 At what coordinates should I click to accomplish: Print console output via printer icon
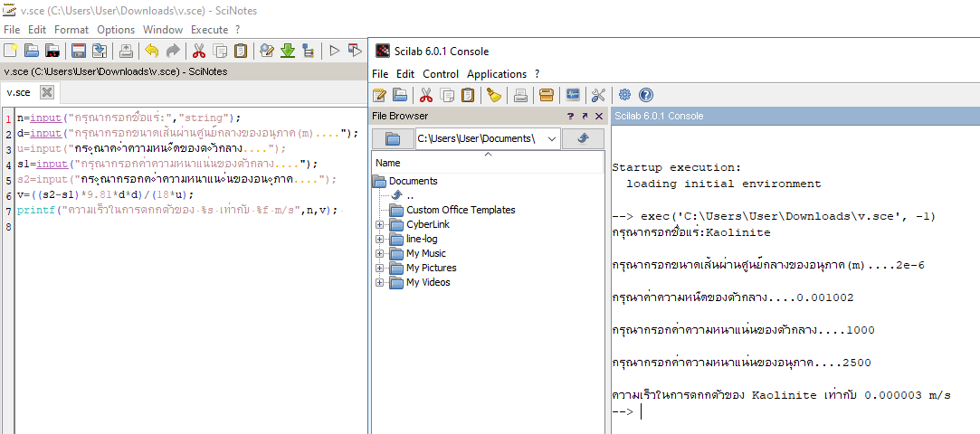click(520, 95)
